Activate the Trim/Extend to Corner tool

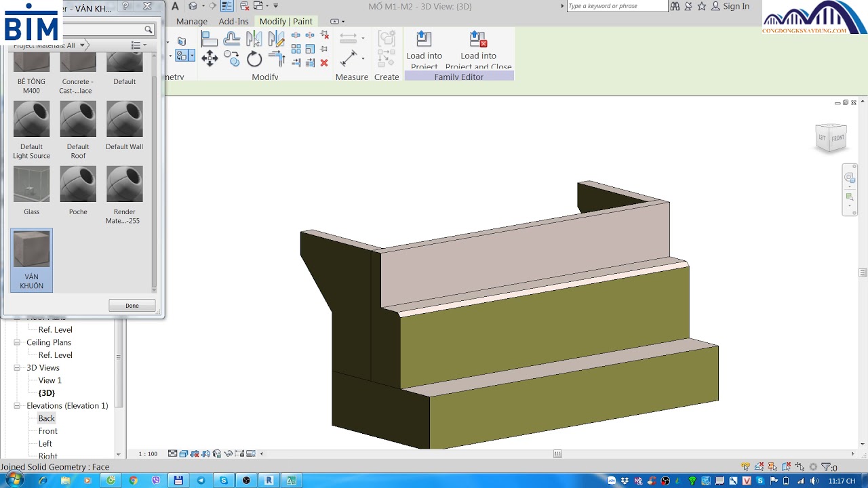[277, 59]
